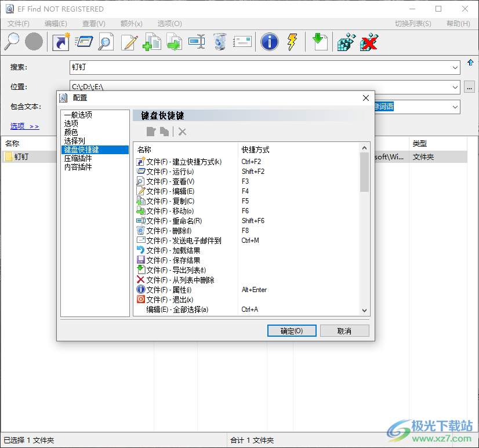Click second gray shortcut icon in dialog
Image resolution: width=479 pixels, height=448 pixels.
(164, 132)
